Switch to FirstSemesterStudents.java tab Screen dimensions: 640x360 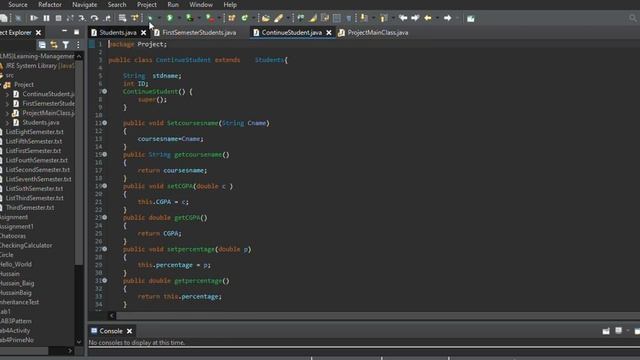pyautogui.click(x=199, y=33)
